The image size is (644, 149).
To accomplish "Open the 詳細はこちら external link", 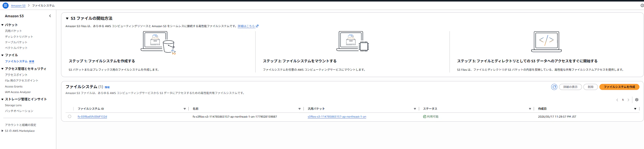I will (248, 26).
